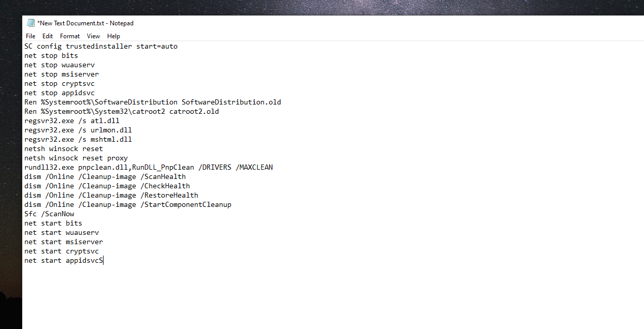Open the View menu
Viewport: 644px width, 329px height.
[93, 36]
